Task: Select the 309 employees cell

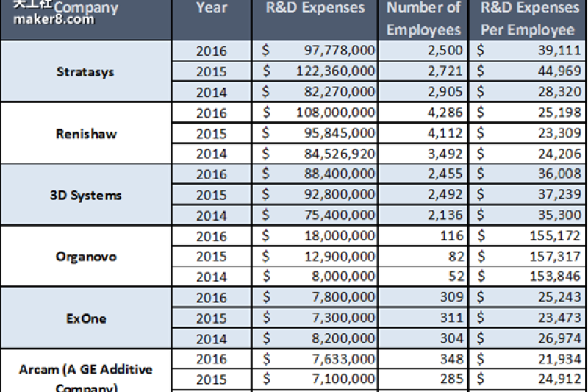Action: pyautogui.click(x=423, y=297)
